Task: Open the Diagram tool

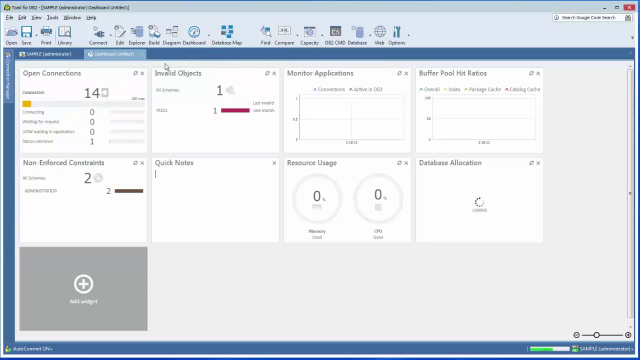Action: point(172,35)
